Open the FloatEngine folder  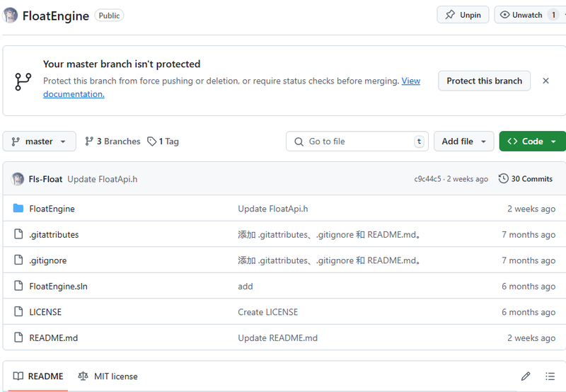pos(52,209)
